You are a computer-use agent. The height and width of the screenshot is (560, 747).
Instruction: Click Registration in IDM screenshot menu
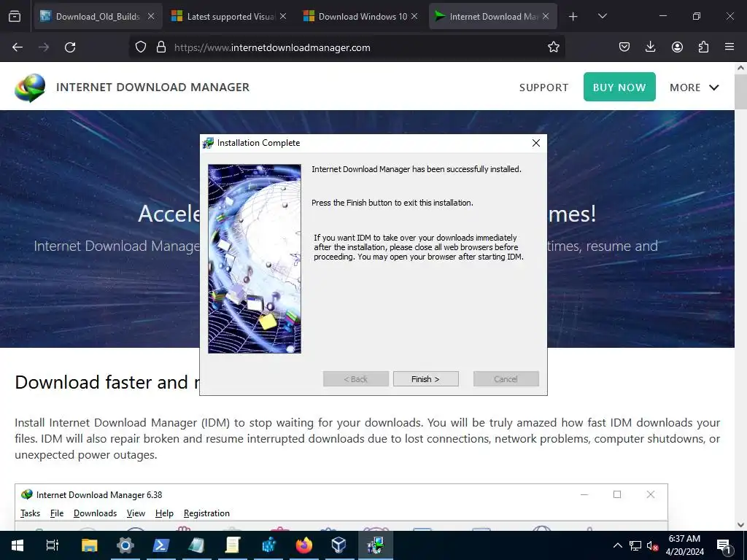[x=206, y=513]
